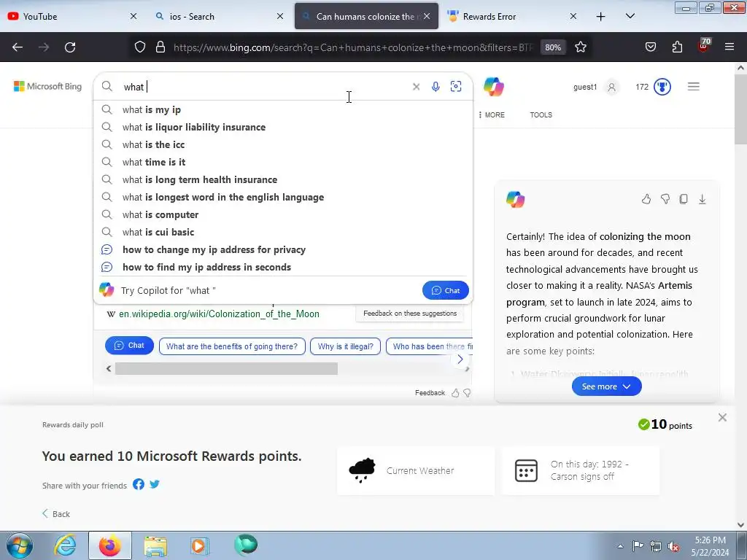This screenshot has height=560, width=747.
Task: Download the Copilot answer
Action: pos(703,199)
